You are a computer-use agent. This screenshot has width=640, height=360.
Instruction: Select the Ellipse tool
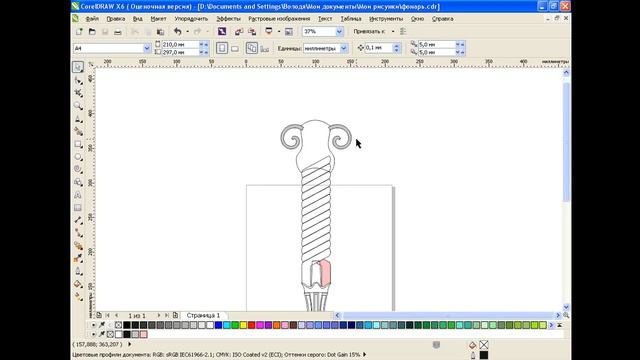tap(78, 157)
